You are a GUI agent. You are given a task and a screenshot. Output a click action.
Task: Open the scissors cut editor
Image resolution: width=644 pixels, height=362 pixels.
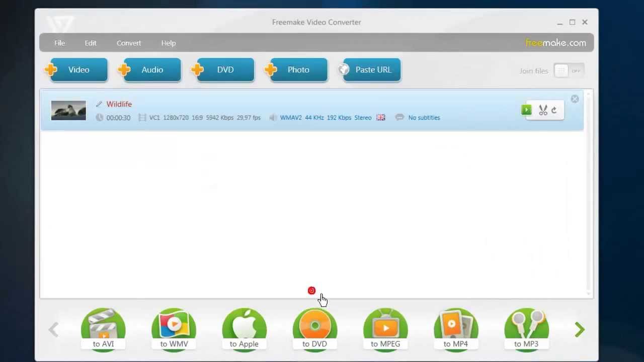click(x=543, y=110)
